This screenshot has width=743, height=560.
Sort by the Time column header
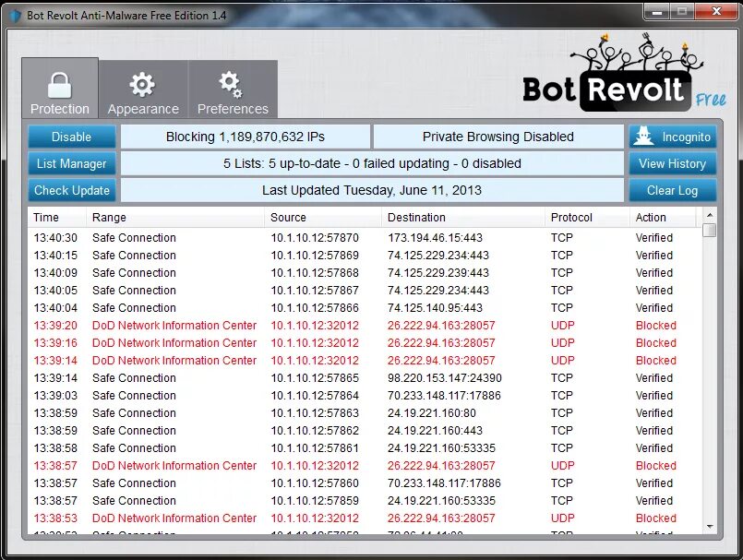tap(57, 218)
